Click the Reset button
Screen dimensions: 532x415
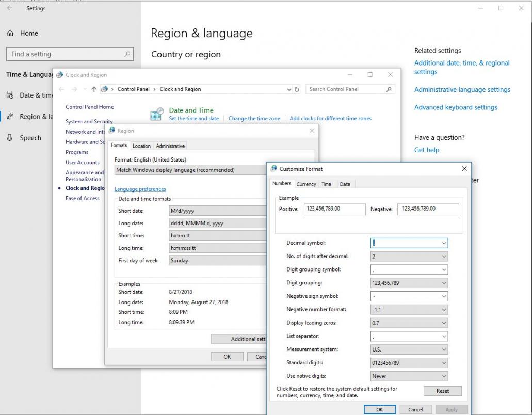(x=442, y=391)
